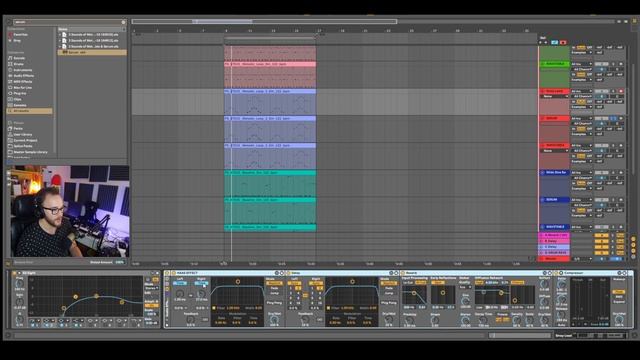Jump to previous locator arrow under Set

tap(540, 42)
